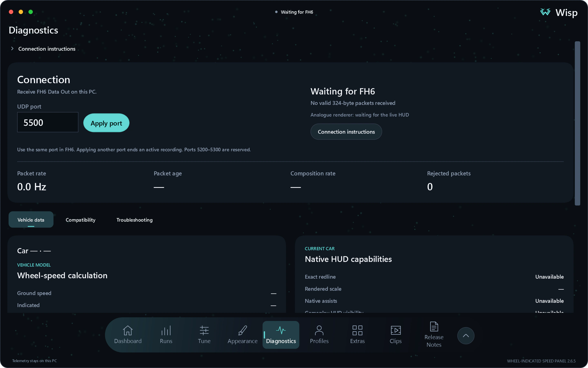Click the "CURRENT CAR" caption
The image size is (588, 368).
point(320,248)
